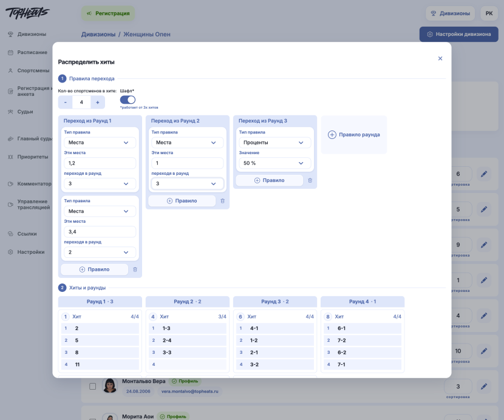
Task: Add a new Правило раунда
Action: coord(354,135)
